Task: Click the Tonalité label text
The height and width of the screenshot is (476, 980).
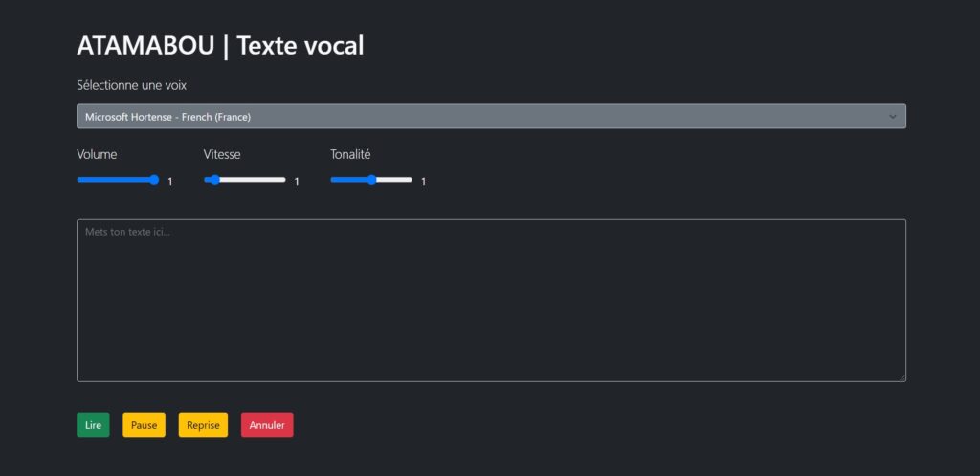Action: point(350,154)
